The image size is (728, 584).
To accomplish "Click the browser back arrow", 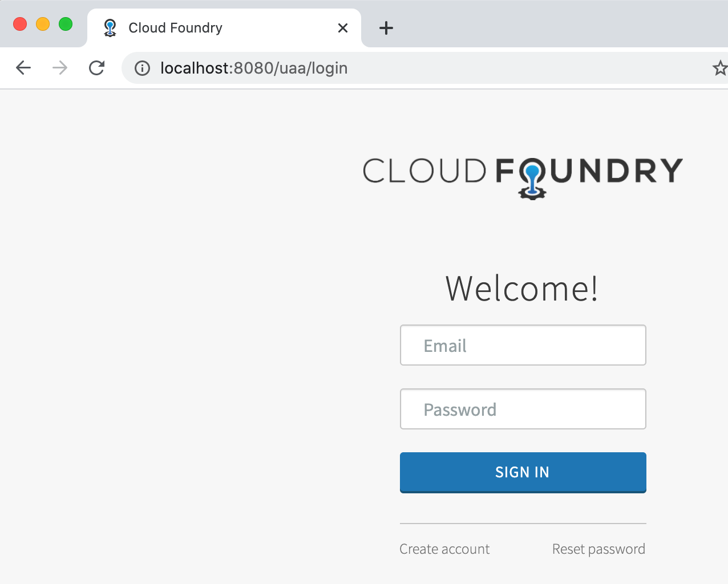I will (23, 68).
